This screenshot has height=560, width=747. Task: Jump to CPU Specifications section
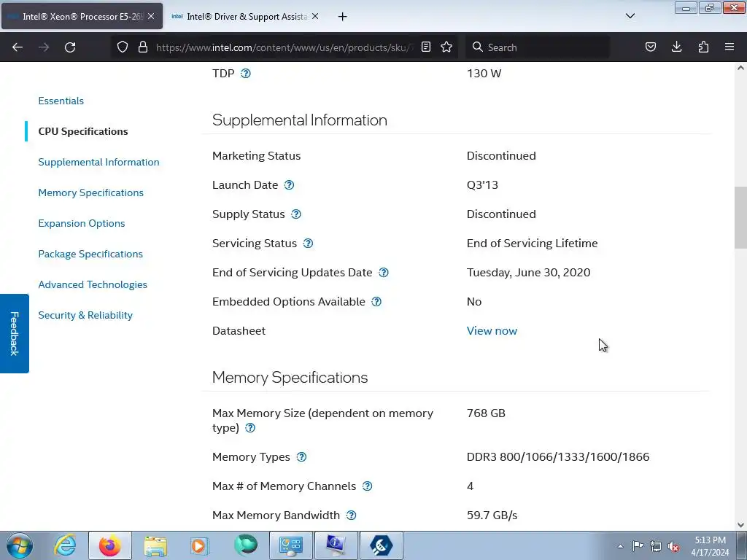click(83, 131)
